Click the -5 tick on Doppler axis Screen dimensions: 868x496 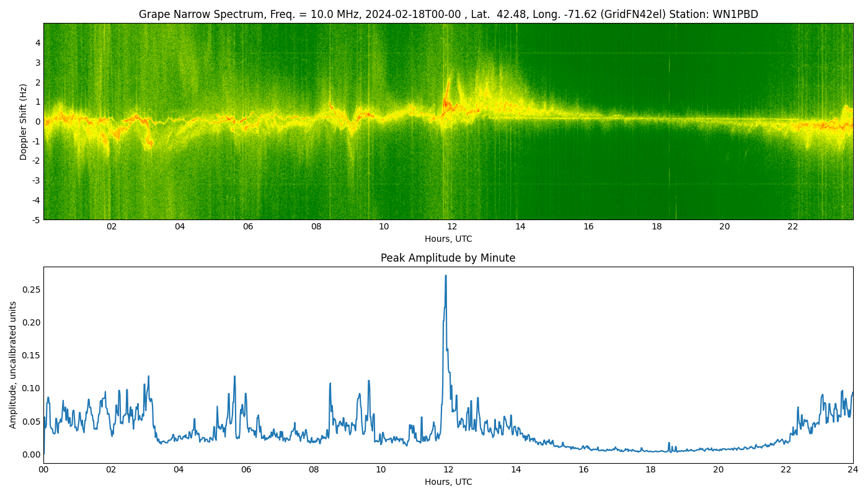[36, 219]
